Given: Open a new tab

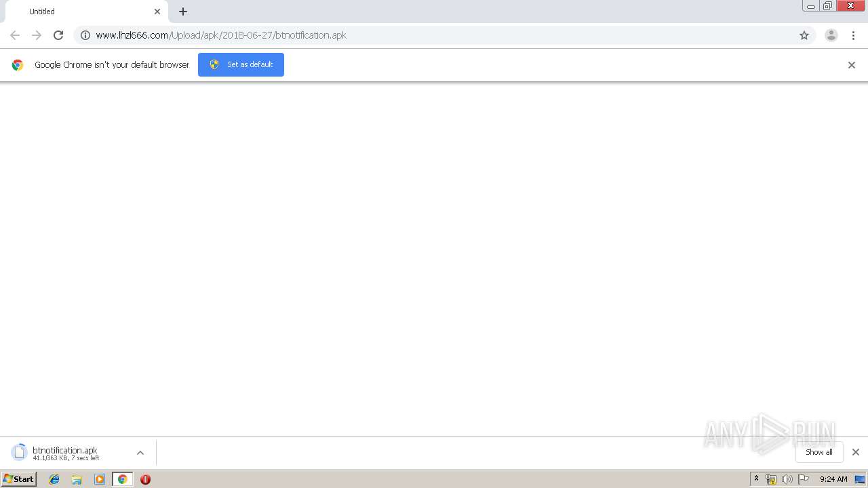Looking at the screenshot, I should pyautogui.click(x=183, y=12).
